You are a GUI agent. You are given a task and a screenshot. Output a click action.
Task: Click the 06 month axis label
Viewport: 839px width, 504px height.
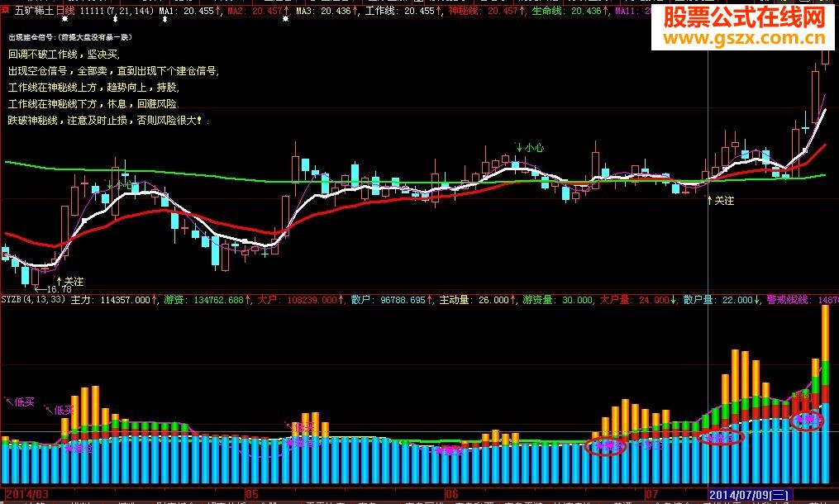(452, 494)
